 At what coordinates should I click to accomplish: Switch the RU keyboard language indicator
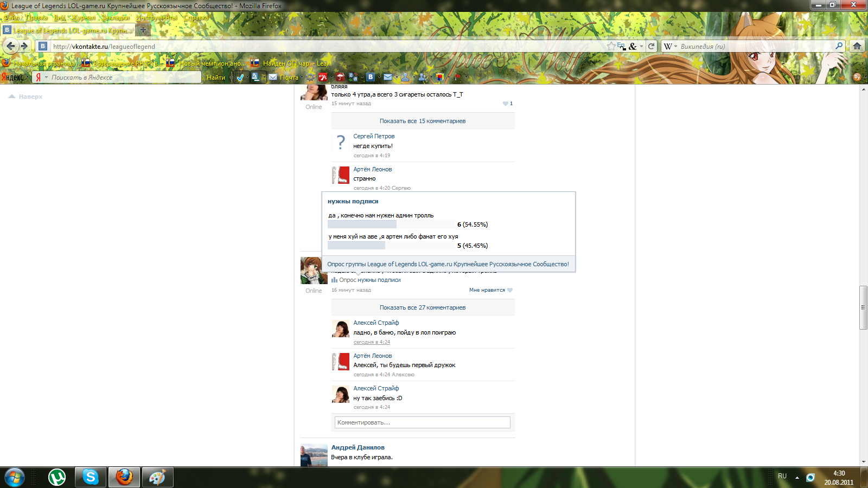coord(782,476)
